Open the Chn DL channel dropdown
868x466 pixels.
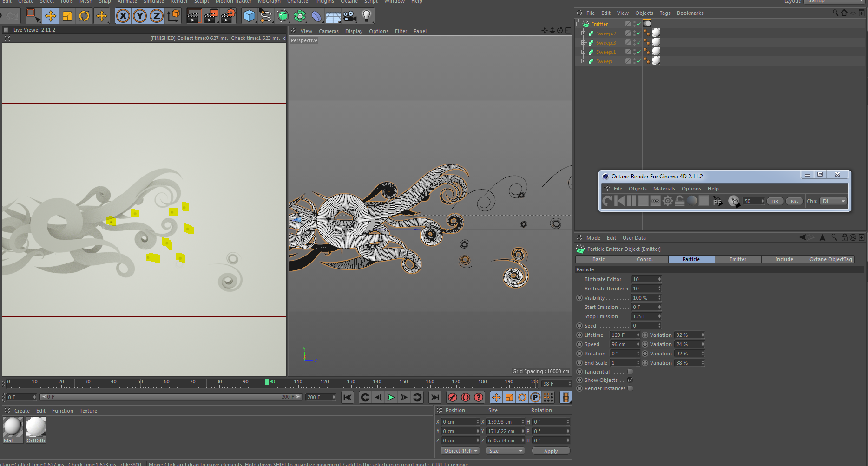click(834, 201)
